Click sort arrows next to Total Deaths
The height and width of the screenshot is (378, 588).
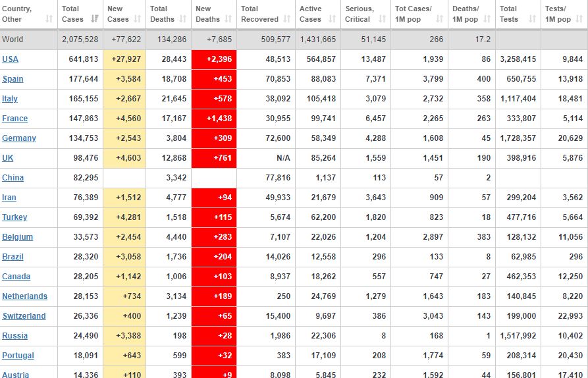(182, 19)
